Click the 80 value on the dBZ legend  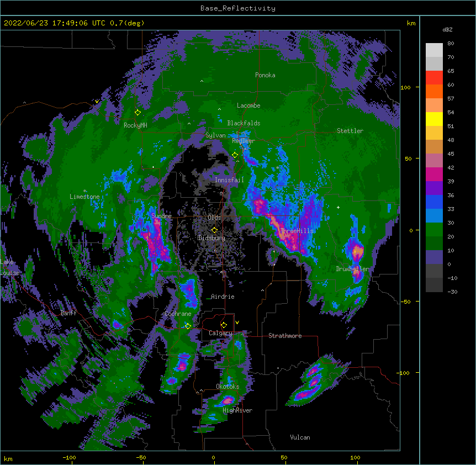coord(451,43)
